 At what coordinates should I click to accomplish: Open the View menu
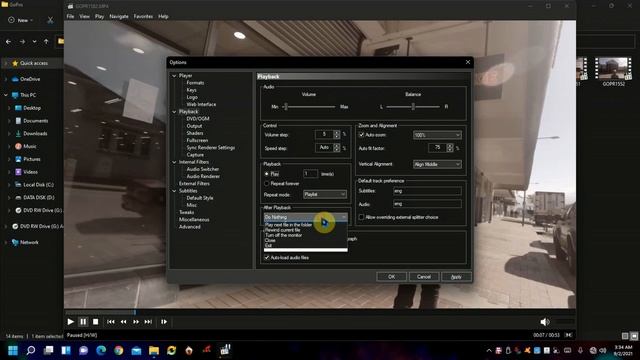click(x=84, y=16)
